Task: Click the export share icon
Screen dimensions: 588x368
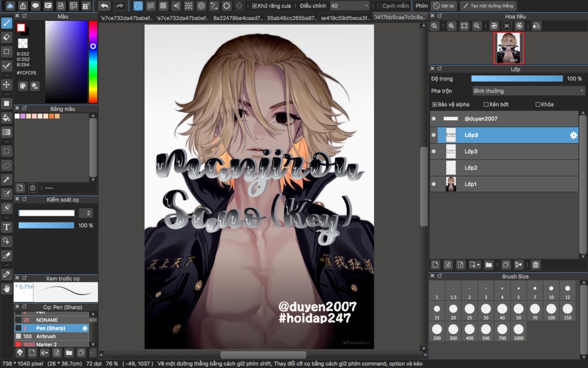Action: click(22, 6)
